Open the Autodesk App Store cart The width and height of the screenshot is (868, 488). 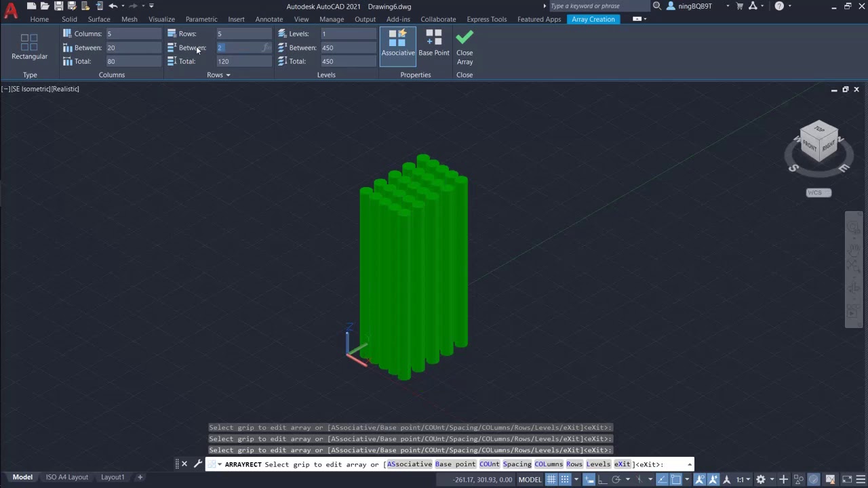[x=740, y=6]
